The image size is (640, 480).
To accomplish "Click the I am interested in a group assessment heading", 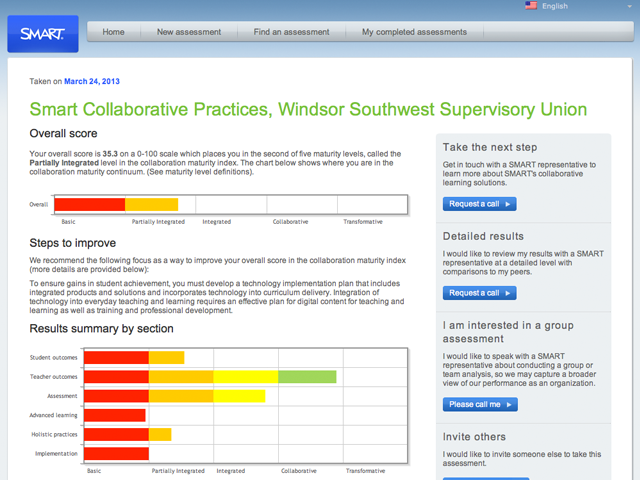I will pos(508,332).
